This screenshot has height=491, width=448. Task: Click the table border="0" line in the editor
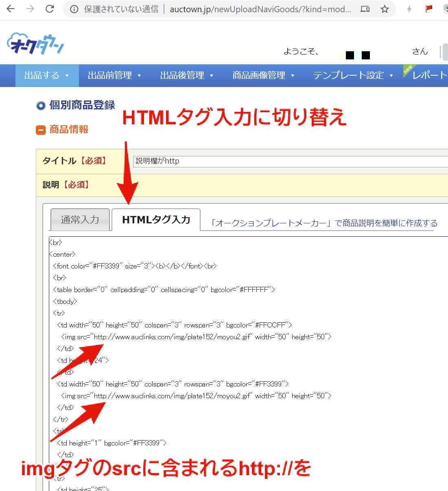click(164, 290)
